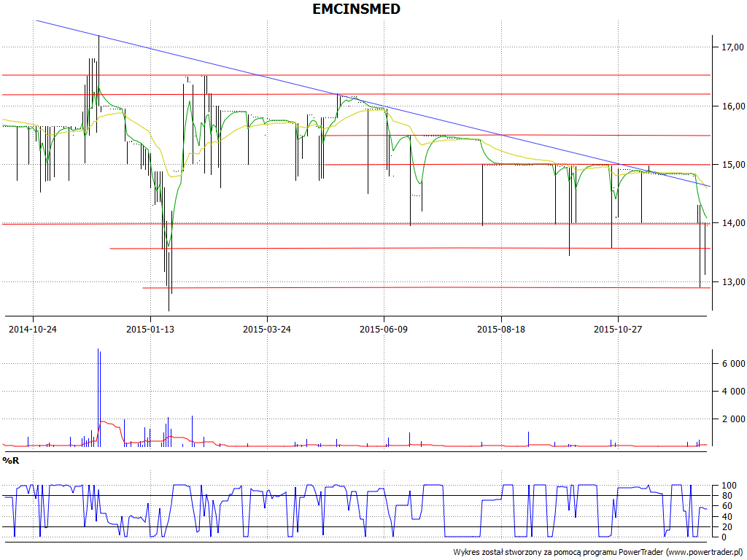
Task: Click the tallest blue volume bar
Action: [98, 397]
